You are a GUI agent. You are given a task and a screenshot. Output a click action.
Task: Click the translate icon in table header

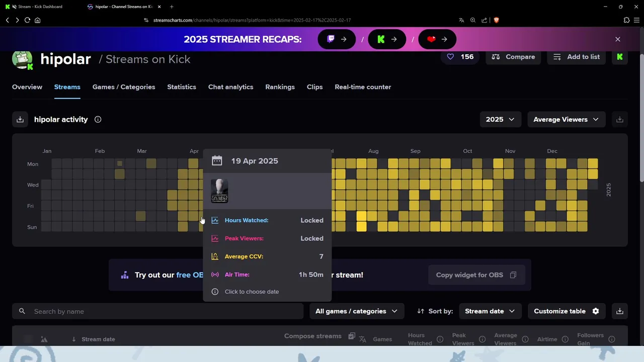coord(363,339)
